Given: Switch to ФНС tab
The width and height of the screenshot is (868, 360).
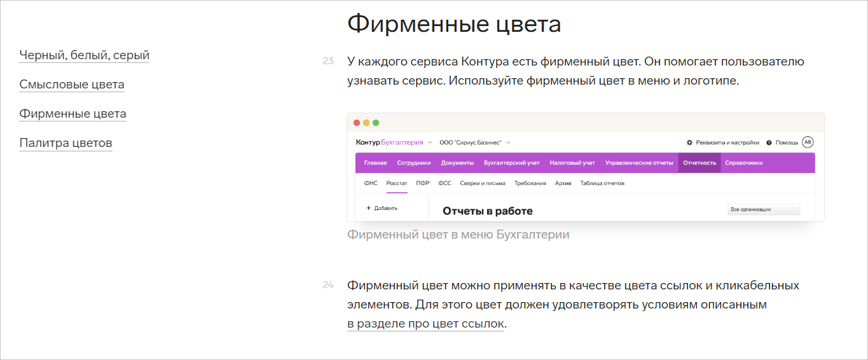Looking at the screenshot, I should [371, 183].
